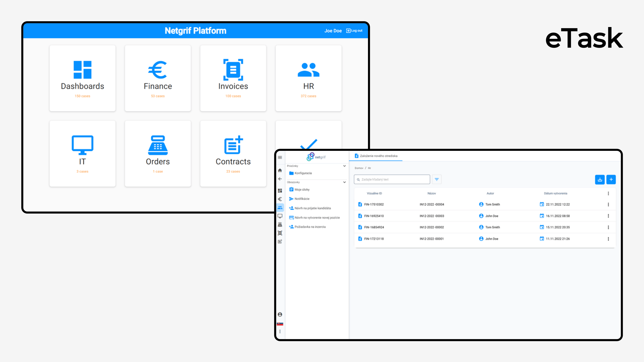Viewport: 644px width, 362px height.
Task: Collapse the Priečinky section
Action: click(x=345, y=166)
